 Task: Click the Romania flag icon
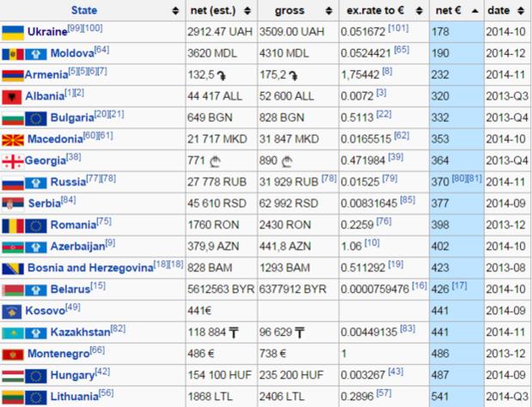pyautogui.click(x=13, y=226)
